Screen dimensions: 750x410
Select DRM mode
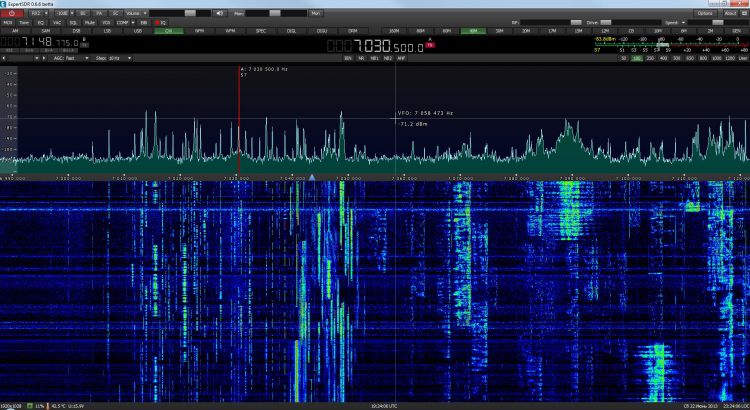[353, 31]
